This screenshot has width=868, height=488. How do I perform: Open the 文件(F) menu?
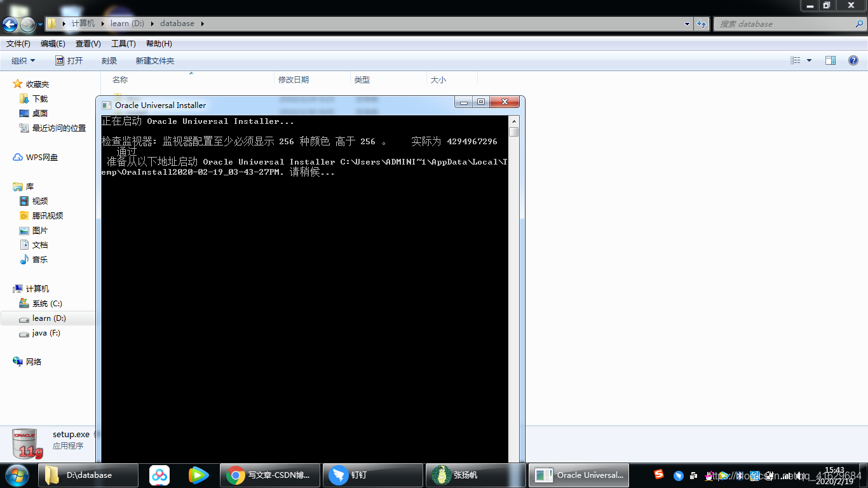tap(18, 44)
